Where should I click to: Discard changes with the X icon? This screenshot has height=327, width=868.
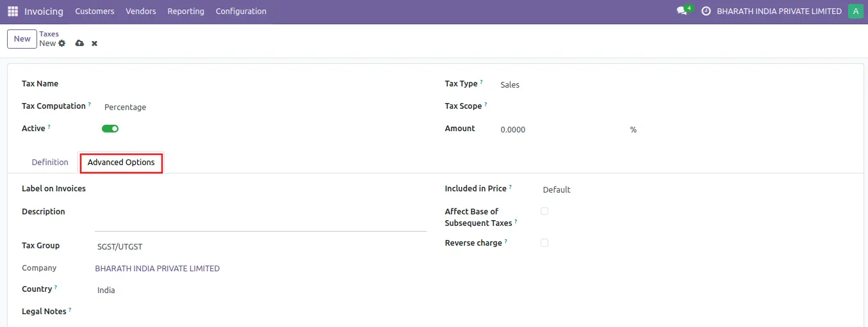coord(94,44)
